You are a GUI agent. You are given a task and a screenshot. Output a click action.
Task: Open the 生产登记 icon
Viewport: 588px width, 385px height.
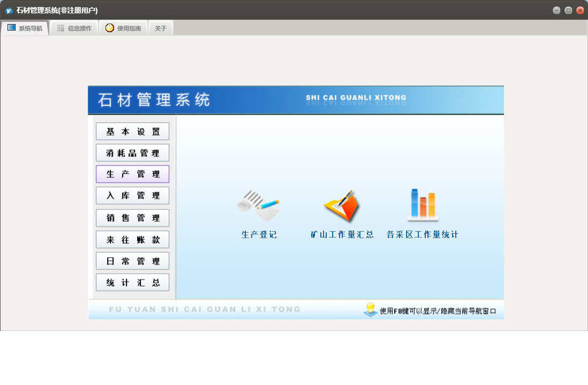pos(259,206)
